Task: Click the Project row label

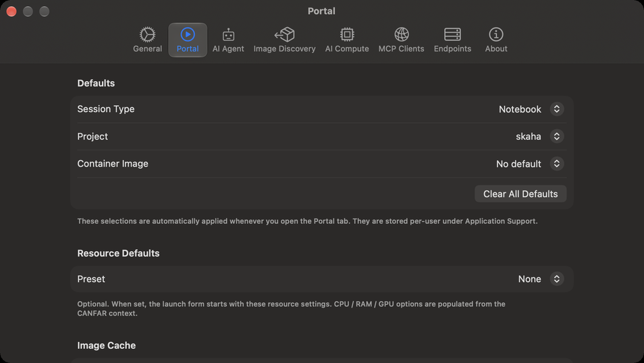Action: [x=92, y=136]
